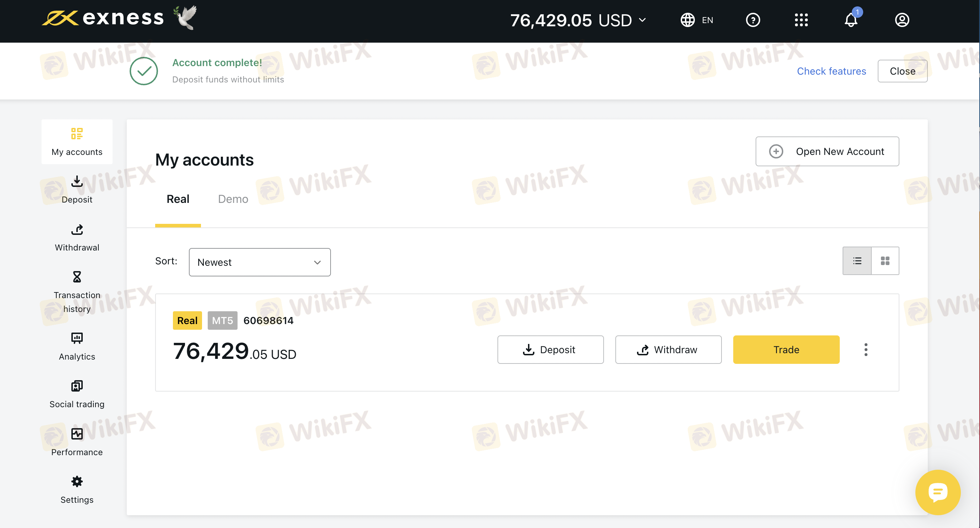The image size is (980, 528).
Task: Open Transaction history in sidebar
Action: click(77, 292)
